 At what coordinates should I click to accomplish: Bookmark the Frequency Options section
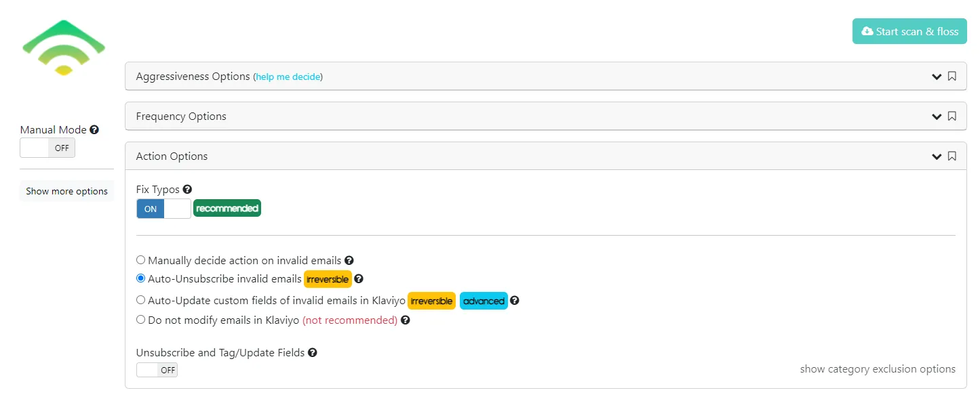pyautogui.click(x=952, y=117)
